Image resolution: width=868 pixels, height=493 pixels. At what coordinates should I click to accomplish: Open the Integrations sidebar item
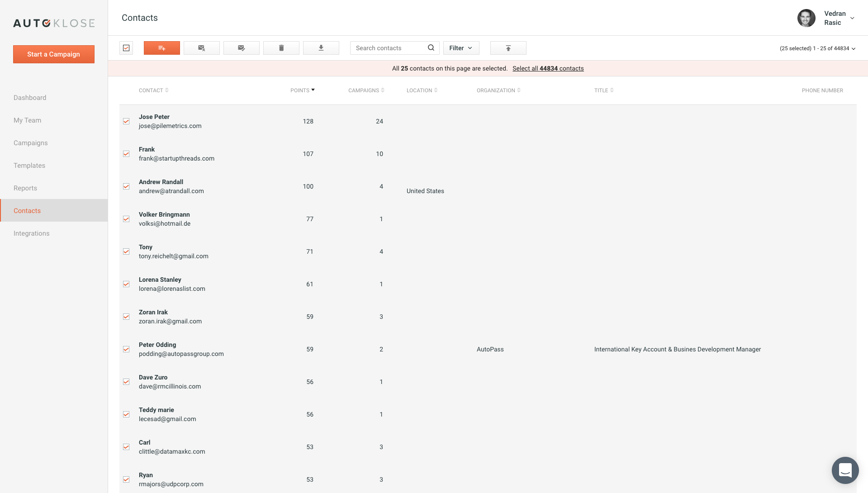tap(31, 233)
